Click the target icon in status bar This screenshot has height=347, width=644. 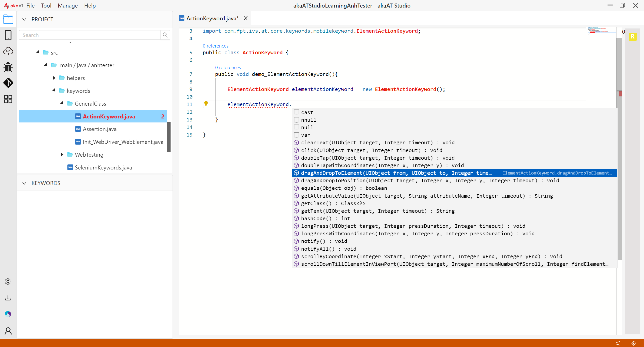[x=634, y=343]
